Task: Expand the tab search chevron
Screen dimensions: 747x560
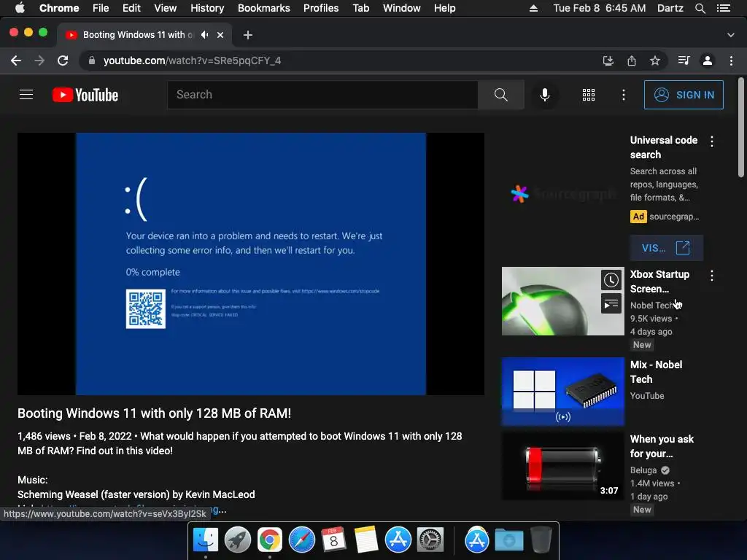Action: 731,35
